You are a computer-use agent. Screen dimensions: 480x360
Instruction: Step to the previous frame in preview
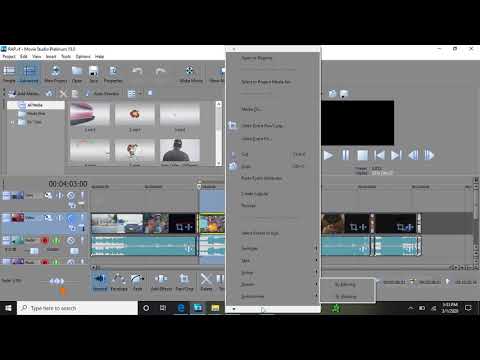point(413,155)
